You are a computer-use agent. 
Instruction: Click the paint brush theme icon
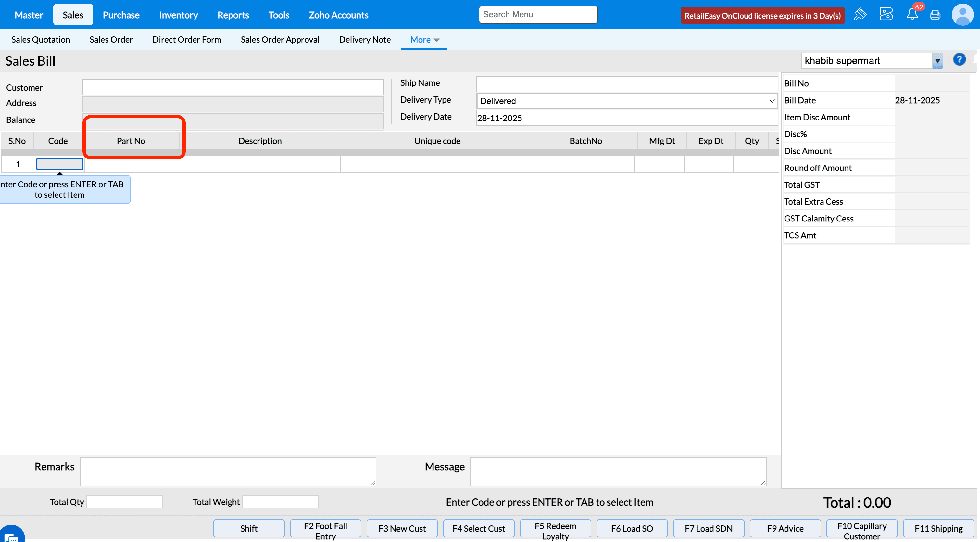(860, 15)
